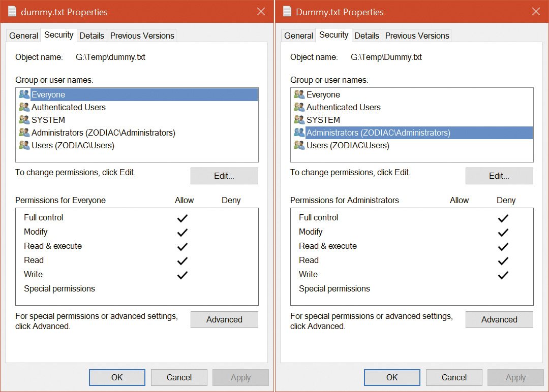Viewport: 549px width, 392px height.
Task: Click the Users group icon in left dialog
Action: click(24, 145)
